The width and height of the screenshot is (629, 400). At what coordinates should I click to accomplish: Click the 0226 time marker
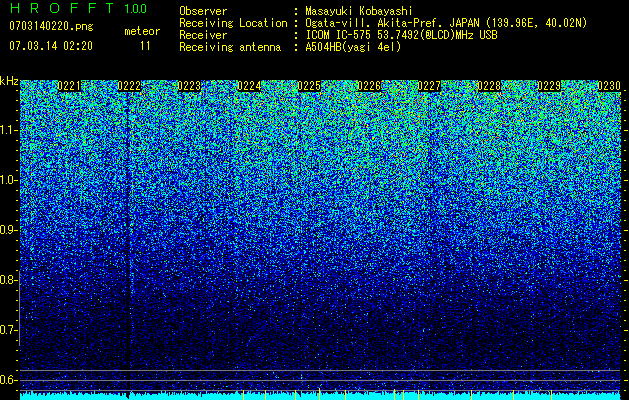[x=369, y=86]
